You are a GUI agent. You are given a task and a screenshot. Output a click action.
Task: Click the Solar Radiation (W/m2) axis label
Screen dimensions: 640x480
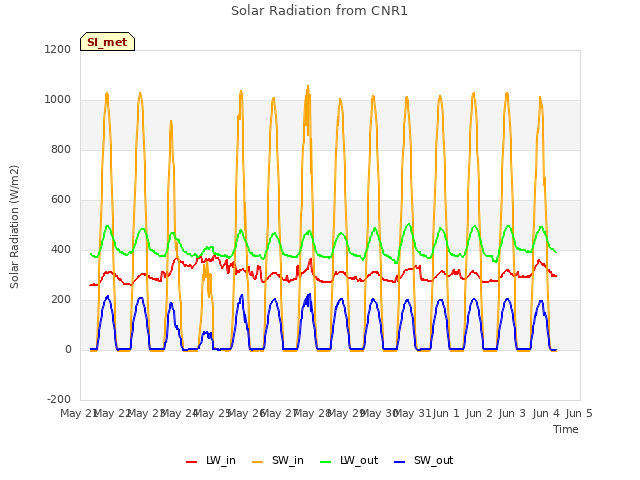click(14, 227)
